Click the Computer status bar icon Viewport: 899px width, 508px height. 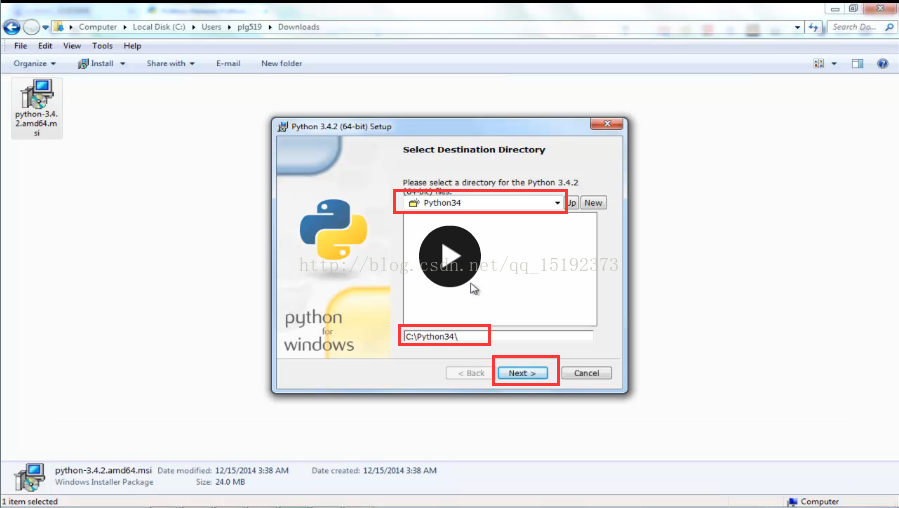(792, 502)
